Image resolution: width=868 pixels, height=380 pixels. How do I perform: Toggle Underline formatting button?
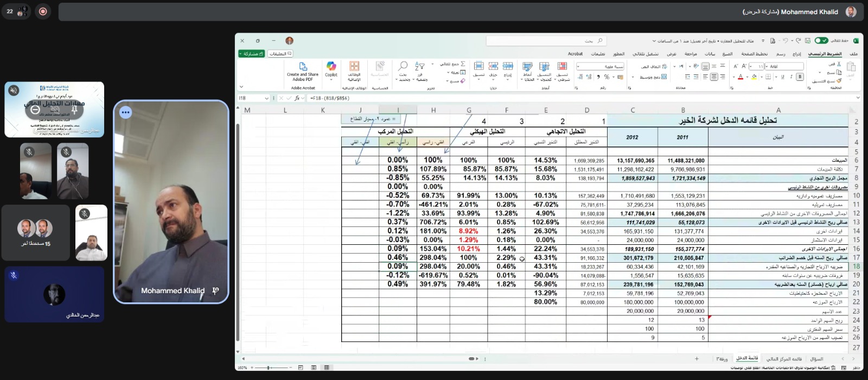783,77
